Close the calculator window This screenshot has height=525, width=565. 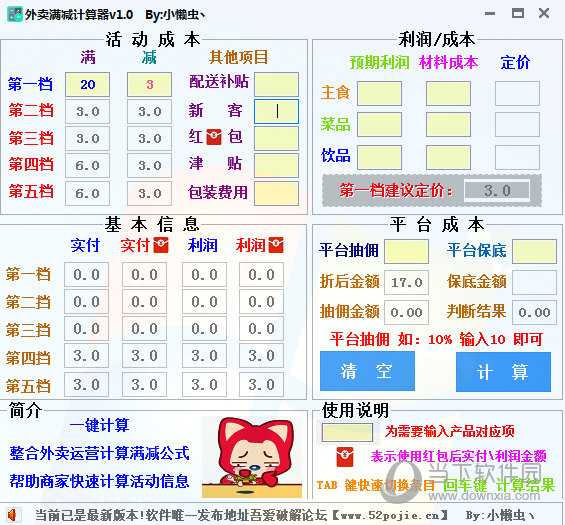[544, 14]
